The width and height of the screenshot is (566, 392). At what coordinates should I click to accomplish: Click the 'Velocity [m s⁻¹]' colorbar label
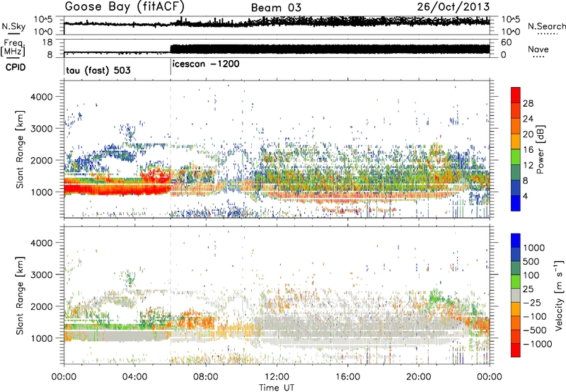click(x=559, y=295)
